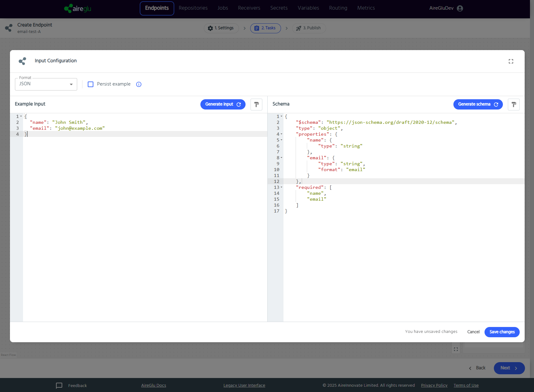Go to step 1. Settings

221,28
